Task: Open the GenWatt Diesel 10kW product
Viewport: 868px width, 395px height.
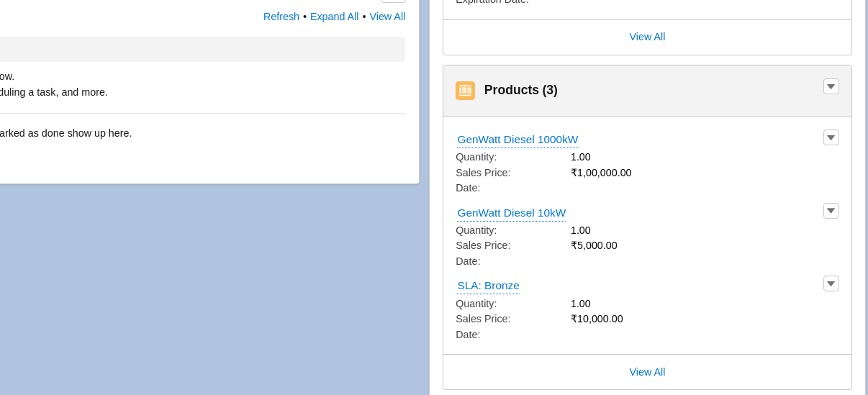Action: [511, 213]
